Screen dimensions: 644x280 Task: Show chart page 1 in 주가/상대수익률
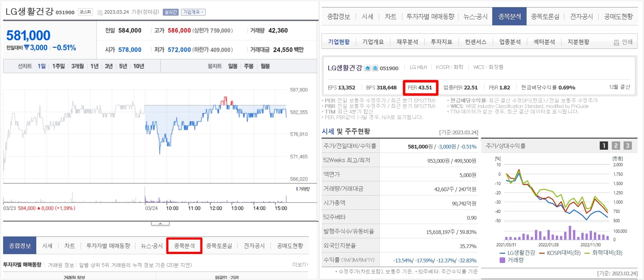(604, 145)
